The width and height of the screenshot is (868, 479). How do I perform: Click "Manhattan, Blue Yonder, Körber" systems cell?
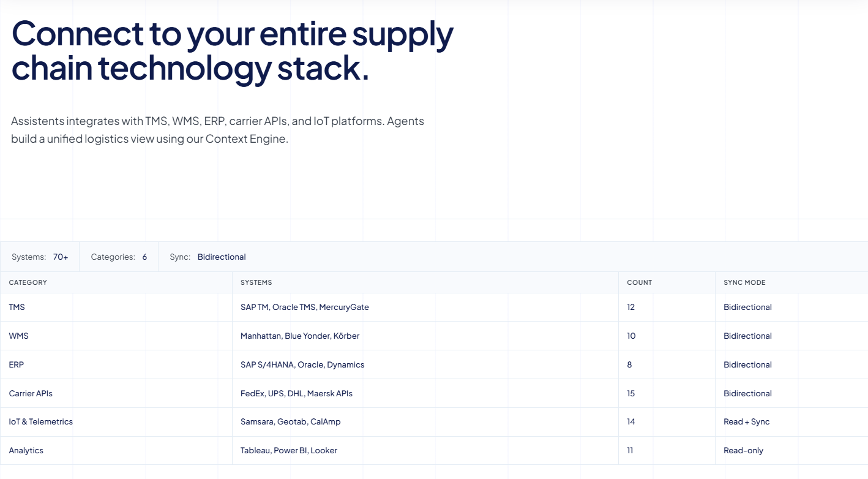tap(425, 336)
